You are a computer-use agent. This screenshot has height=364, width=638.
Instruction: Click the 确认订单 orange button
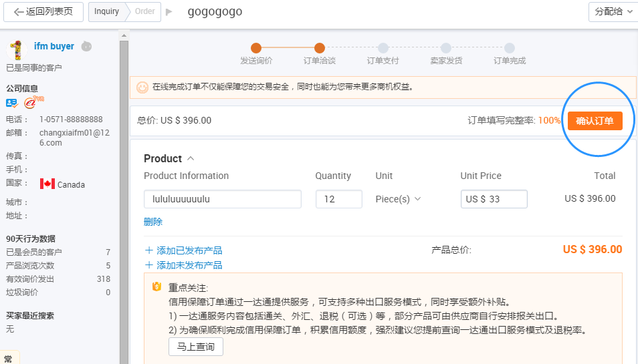(595, 121)
